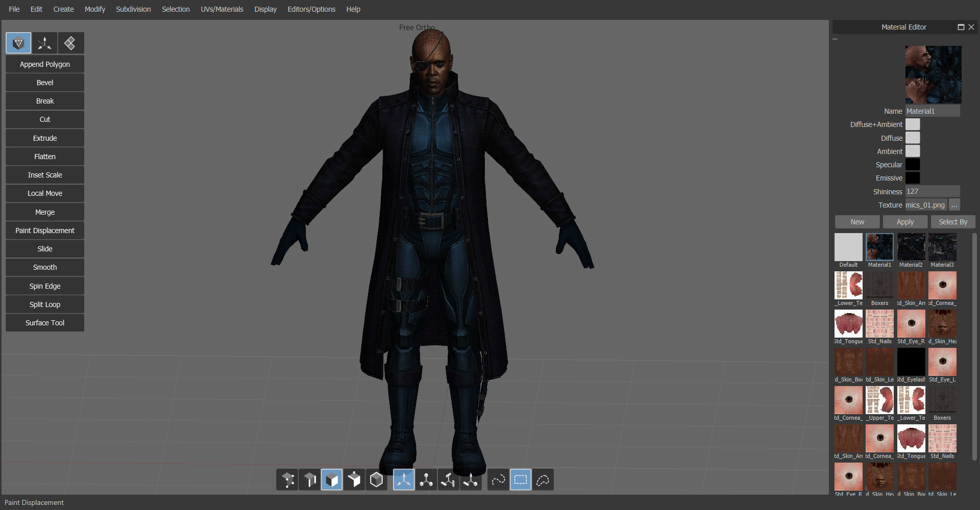Image resolution: width=980 pixels, height=510 pixels.
Task: Switch to multi-component selection mode icon
Action: pyautogui.click(x=354, y=480)
